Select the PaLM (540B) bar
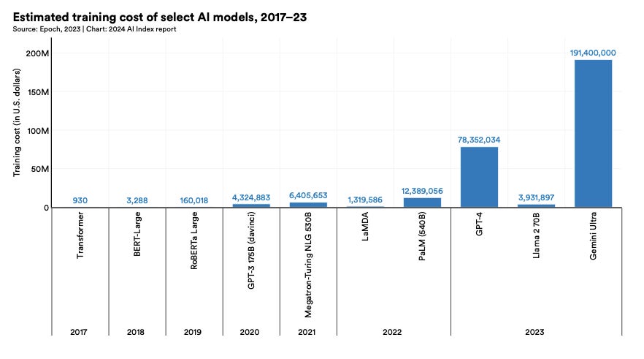This screenshot has width=644, height=359. tap(422, 203)
